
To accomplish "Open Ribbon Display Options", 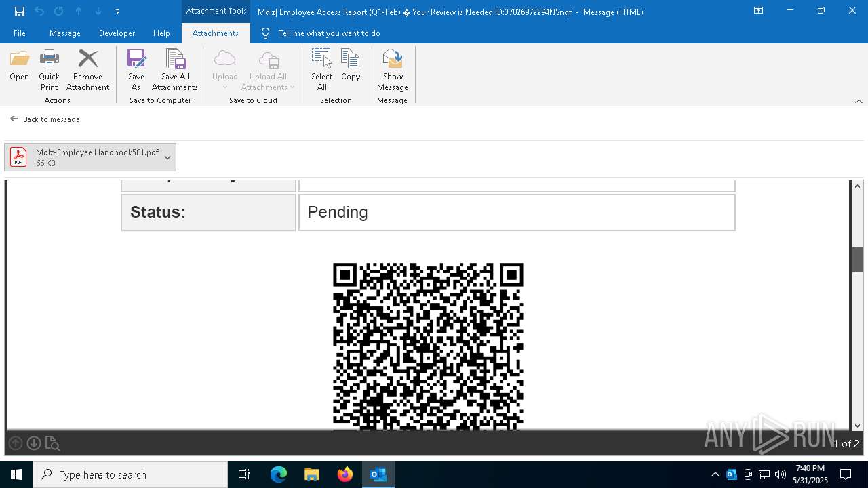I will point(759,11).
